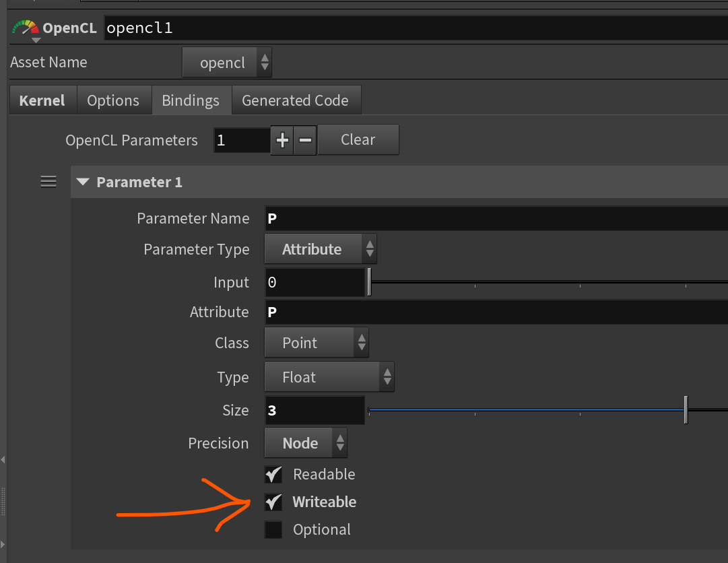Screen dimensions: 728x563
Task: Click the minus icon to remove OpenCL parameter
Action: tap(305, 140)
